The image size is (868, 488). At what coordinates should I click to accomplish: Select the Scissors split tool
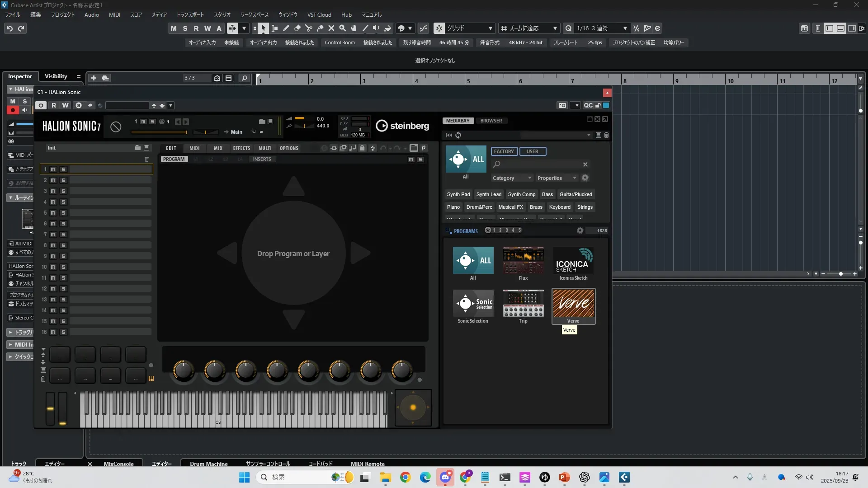click(x=309, y=28)
